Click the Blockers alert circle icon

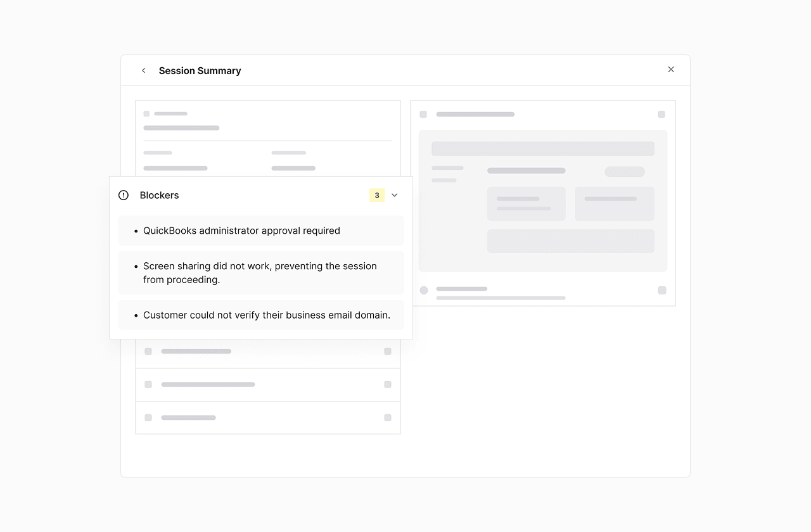pos(124,195)
